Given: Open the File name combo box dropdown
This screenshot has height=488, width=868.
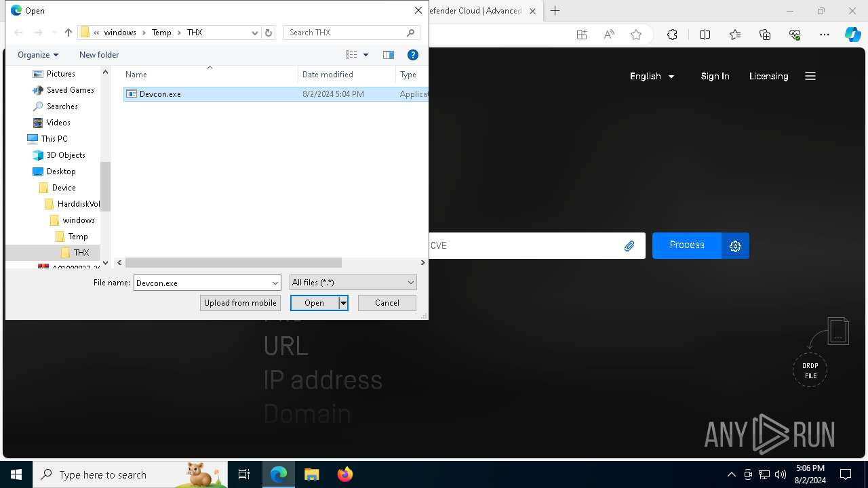Looking at the screenshot, I should pos(275,283).
